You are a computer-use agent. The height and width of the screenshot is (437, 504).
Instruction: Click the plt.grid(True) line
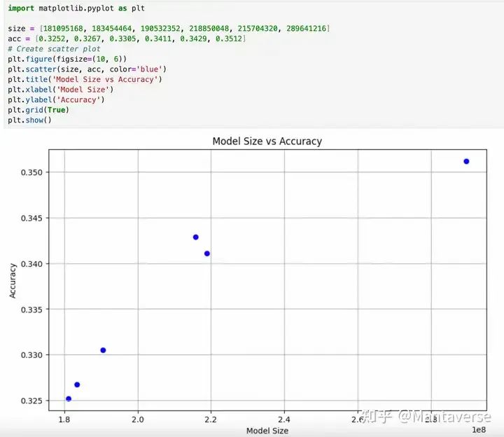[x=38, y=110]
